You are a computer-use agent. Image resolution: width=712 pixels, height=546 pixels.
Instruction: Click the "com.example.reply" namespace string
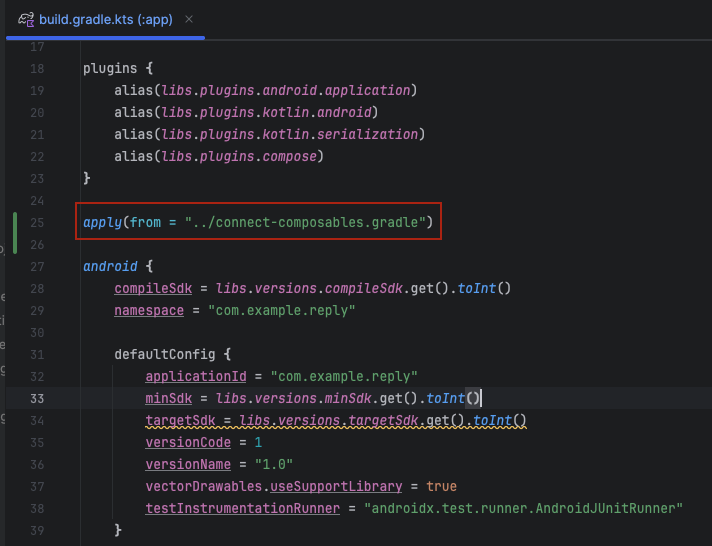click(282, 311)
